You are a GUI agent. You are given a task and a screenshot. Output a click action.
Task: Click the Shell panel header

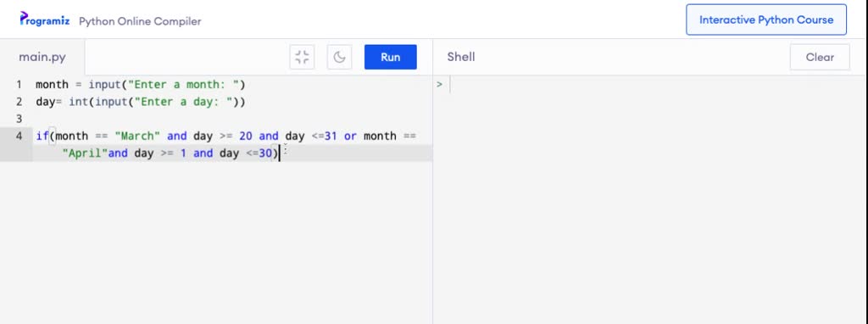pyautogui.click(x=460, y=57)
